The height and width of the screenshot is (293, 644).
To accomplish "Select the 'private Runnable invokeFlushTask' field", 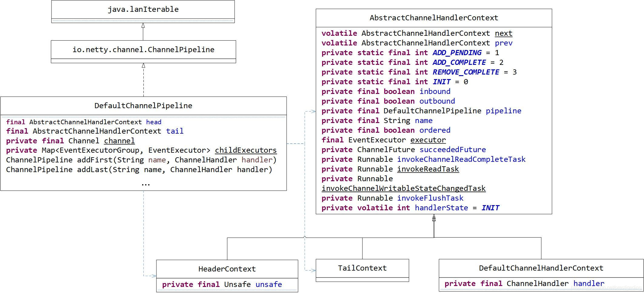I will point(392,198).
